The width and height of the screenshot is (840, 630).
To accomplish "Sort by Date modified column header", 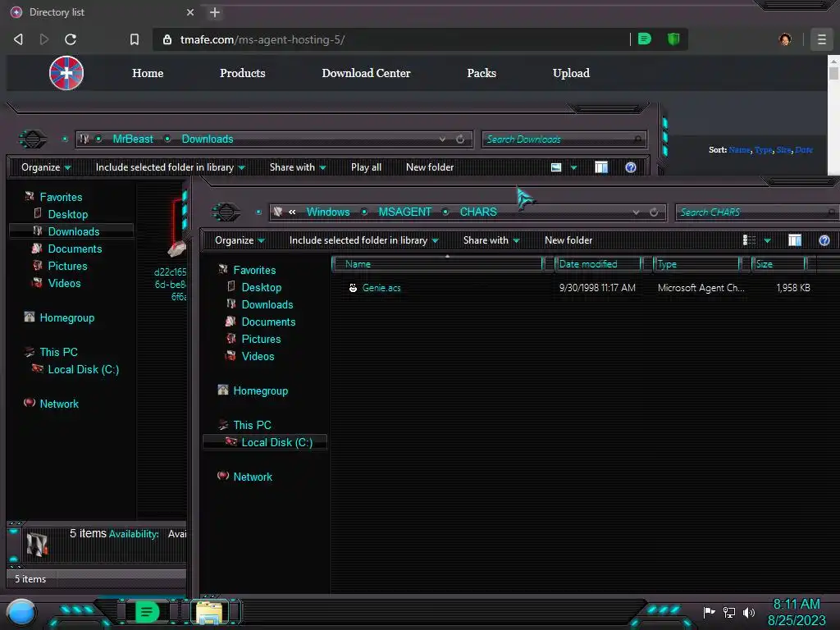I will (598, 264).
